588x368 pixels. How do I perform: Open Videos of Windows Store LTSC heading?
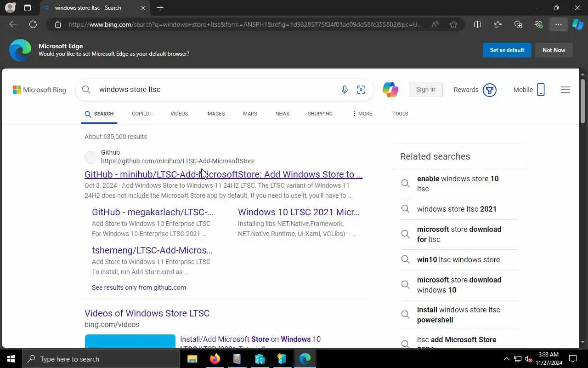(x=147, y=313)
